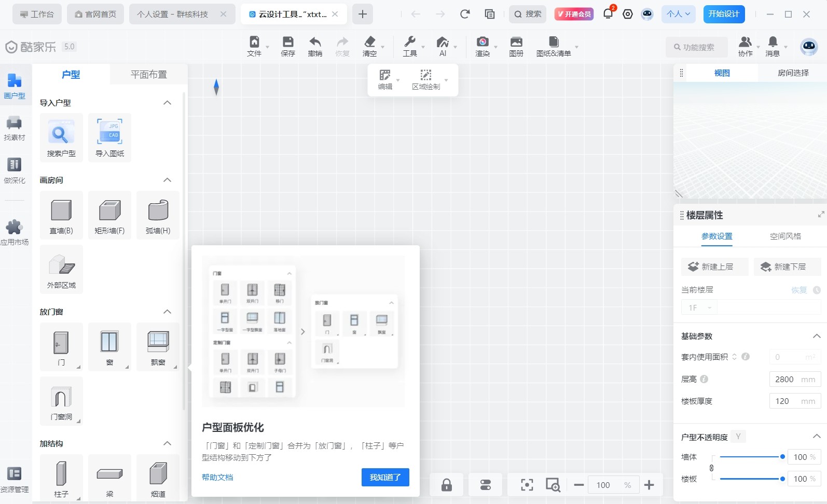Open 搜索户型 floor plan search

(61, 138)
